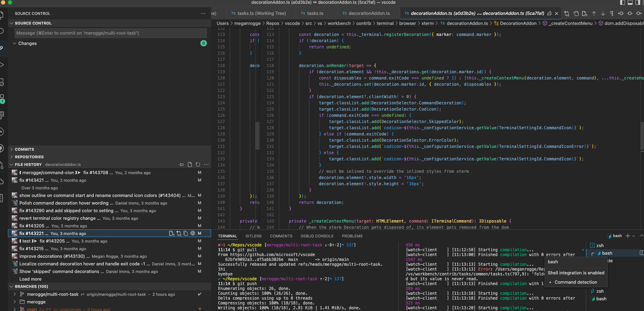644x311 pixels.
Task: Toggle whitespace with the pilcrow icon
Action: pyautogui.click(x=611, y=13)
